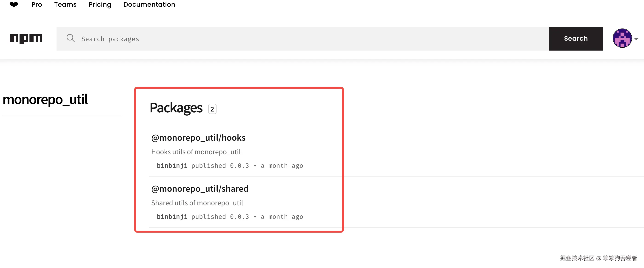Image resolution: width=644 pixels, height=268 pixels.
Task: Click the heart icon in top navigation
Action: 14,5
